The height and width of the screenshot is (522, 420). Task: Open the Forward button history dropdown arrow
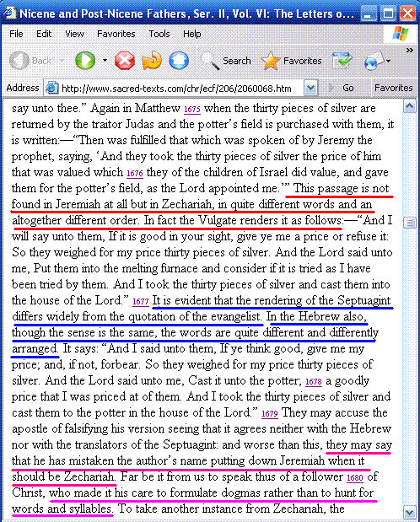[105, 61]
